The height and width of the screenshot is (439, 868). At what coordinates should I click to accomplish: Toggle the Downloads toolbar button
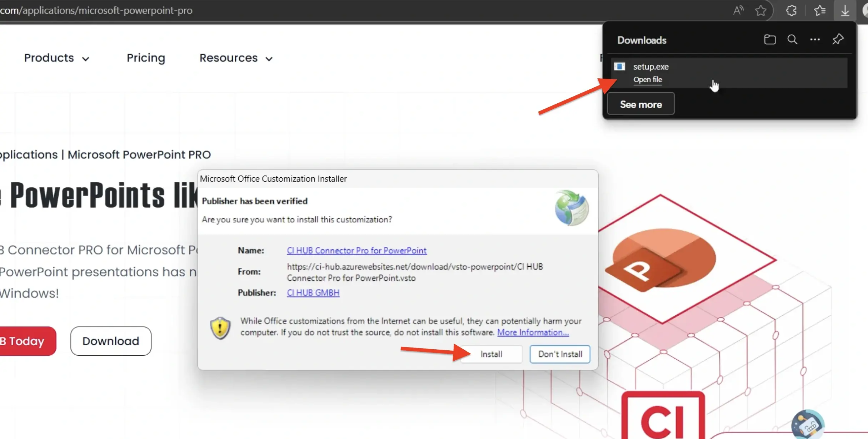(844, 10)
